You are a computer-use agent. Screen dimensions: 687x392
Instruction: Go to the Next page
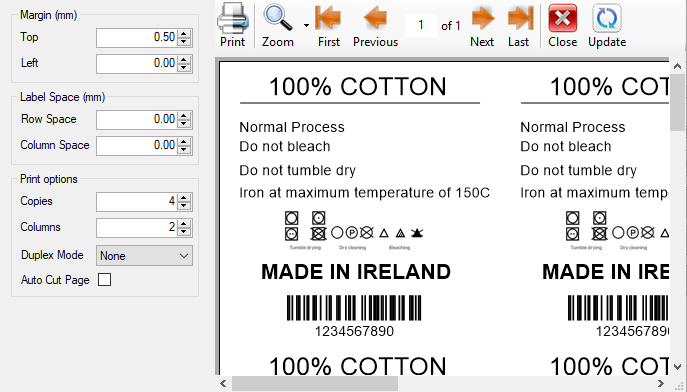click(482, 18)
